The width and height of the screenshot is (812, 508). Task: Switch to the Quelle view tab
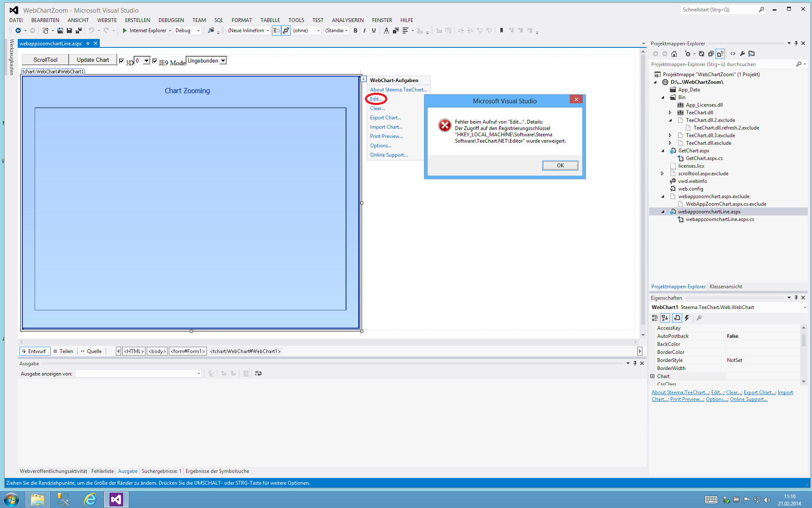click(x=91, y=351)
